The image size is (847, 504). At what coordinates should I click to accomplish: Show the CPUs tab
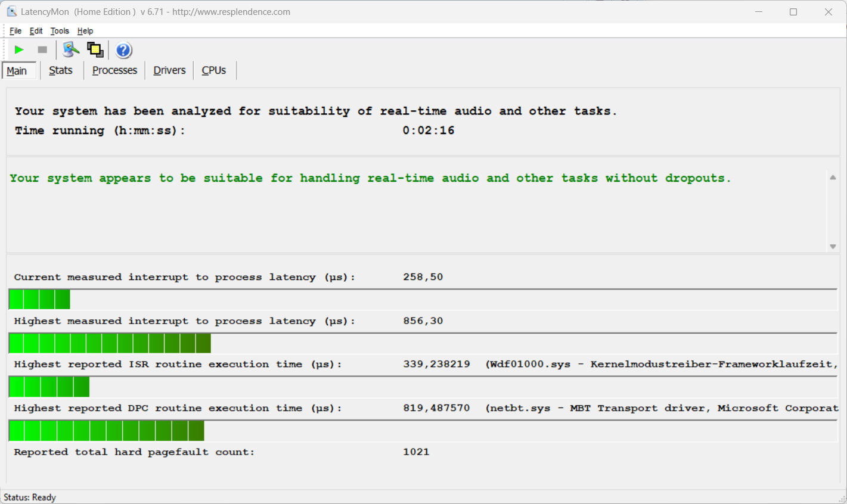tap(213, 70)
